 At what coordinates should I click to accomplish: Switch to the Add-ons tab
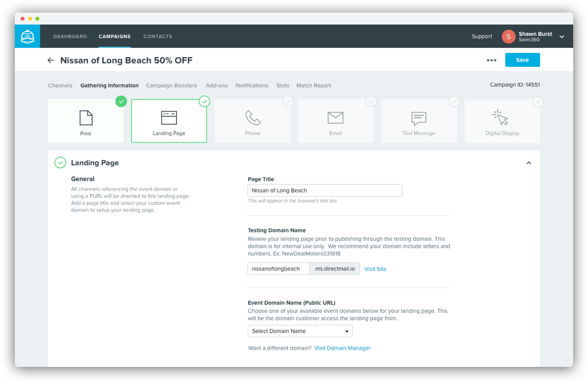coord(217,86)
